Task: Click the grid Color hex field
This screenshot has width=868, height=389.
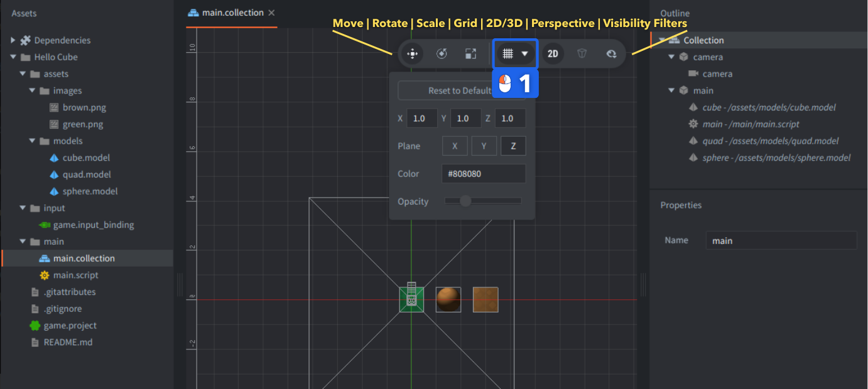Action: click(x=484, y=174)
